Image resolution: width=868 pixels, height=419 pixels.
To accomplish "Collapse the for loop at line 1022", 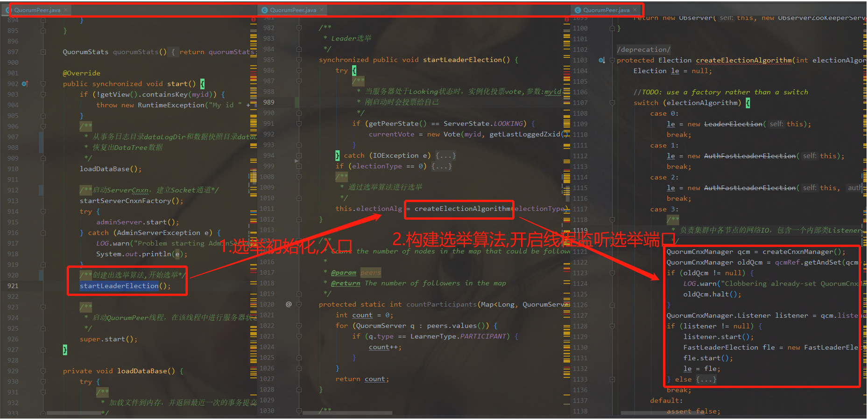I will [x=299, y=326].
